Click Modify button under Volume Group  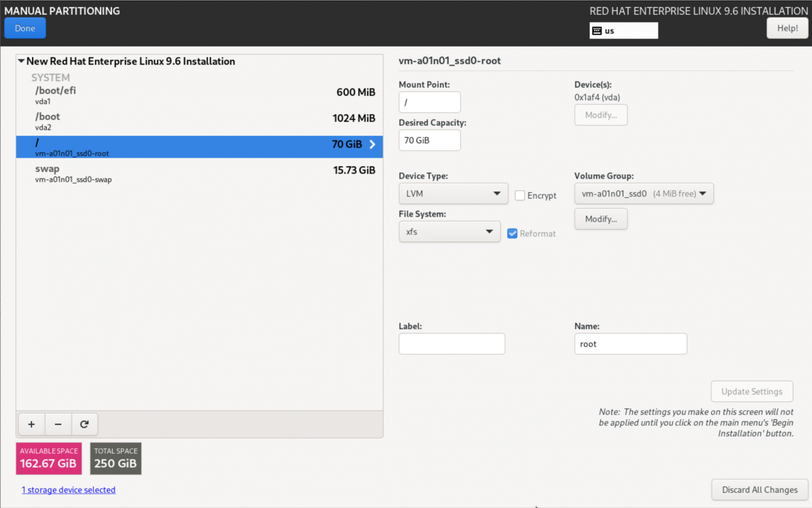(601, 219)
